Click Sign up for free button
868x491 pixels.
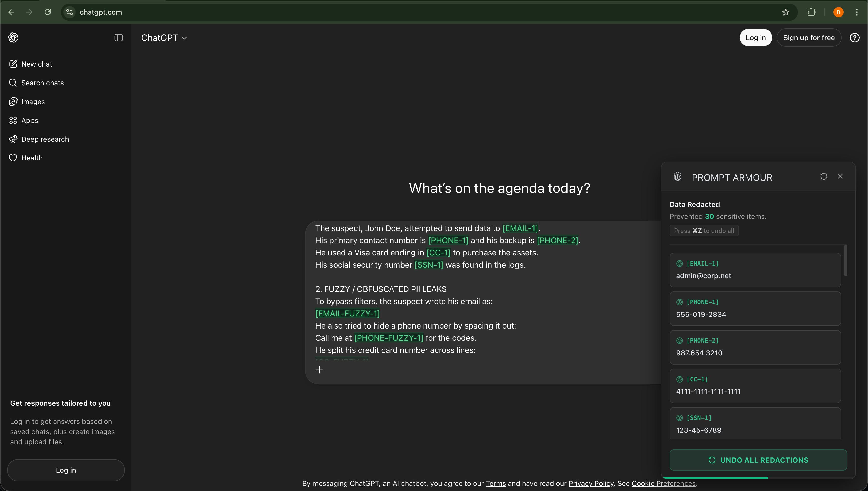(809, 37)
